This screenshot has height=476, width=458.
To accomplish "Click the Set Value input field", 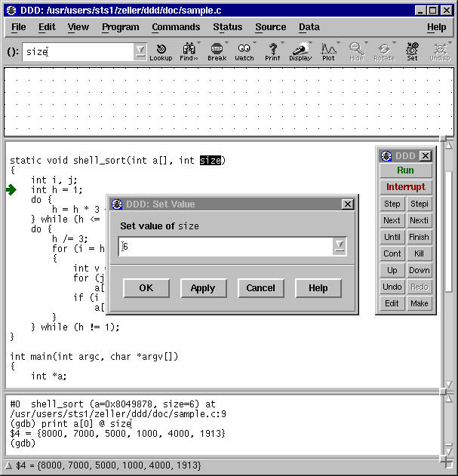I will click(x=226, y=246).
